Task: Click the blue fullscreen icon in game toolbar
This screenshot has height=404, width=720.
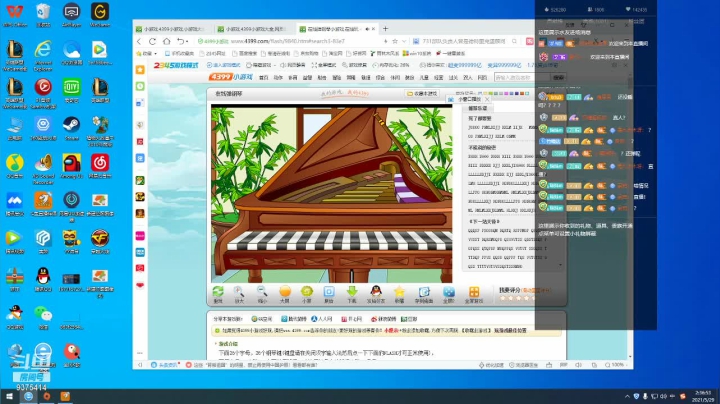Action: point(449,292)
